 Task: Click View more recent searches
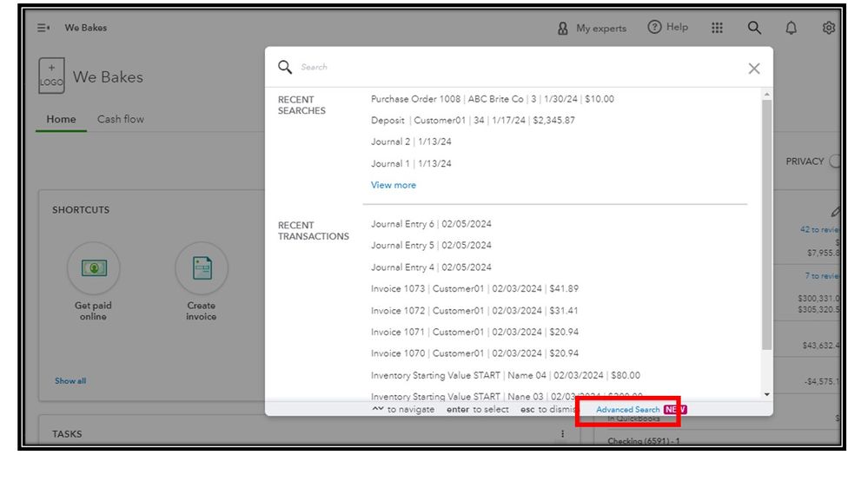tap(393, 185)
